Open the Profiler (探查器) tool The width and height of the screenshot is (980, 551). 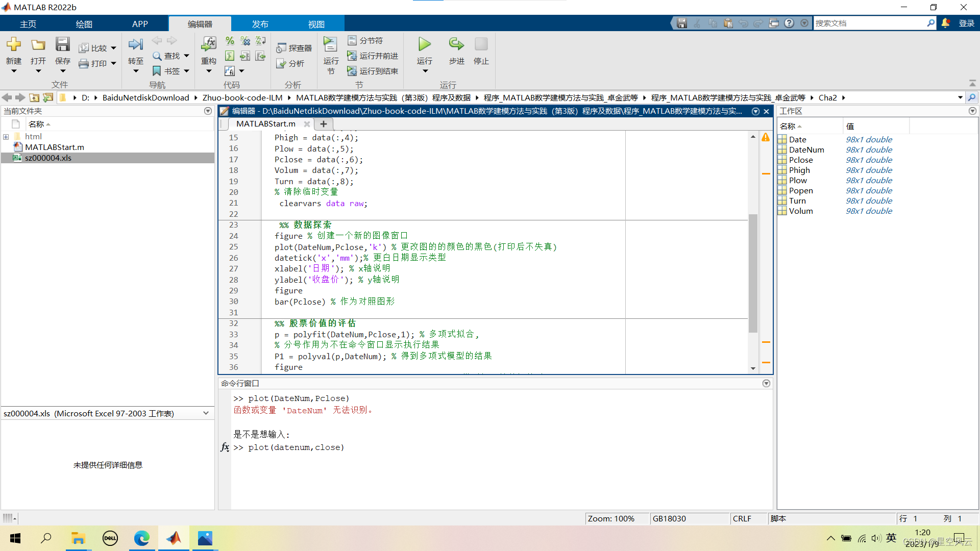pyautogui.click(x=294, y=48)
